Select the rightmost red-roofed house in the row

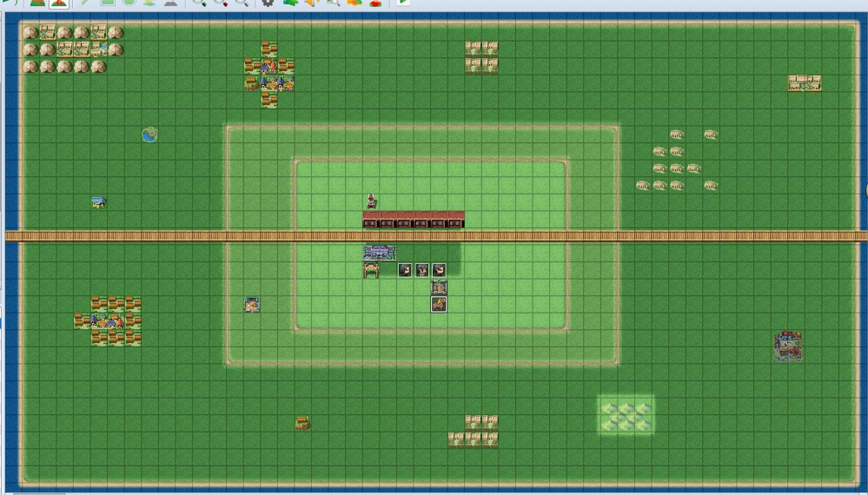point(456,220)
